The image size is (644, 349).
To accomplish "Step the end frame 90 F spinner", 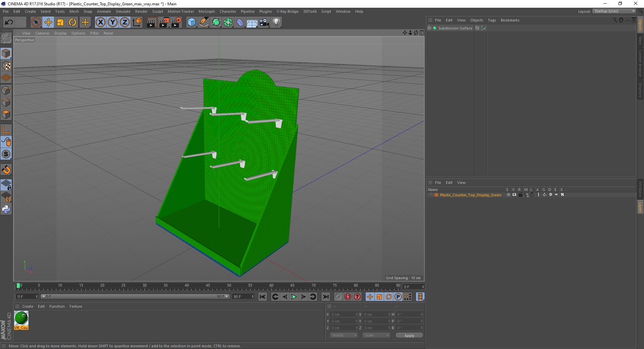I will pos(253,297).
